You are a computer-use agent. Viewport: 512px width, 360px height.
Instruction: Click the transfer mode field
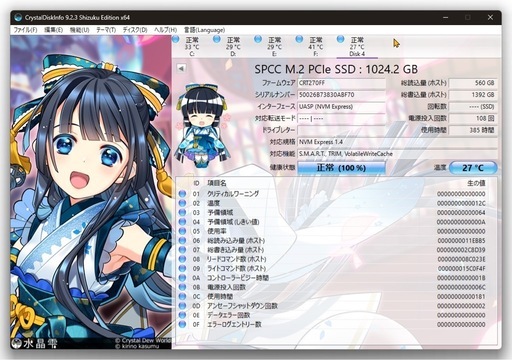tap(341, 118)
